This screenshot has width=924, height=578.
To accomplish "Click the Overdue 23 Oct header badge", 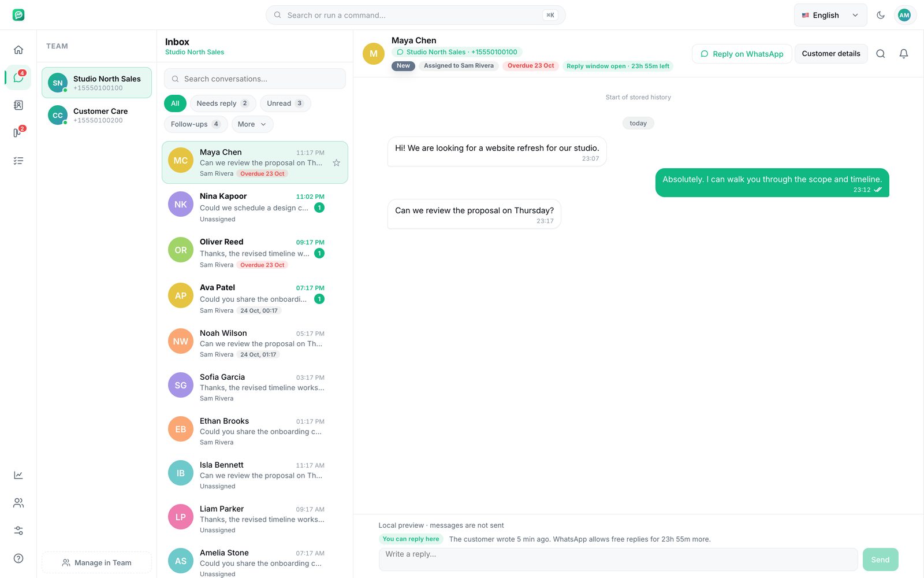I will pos(531,66).
